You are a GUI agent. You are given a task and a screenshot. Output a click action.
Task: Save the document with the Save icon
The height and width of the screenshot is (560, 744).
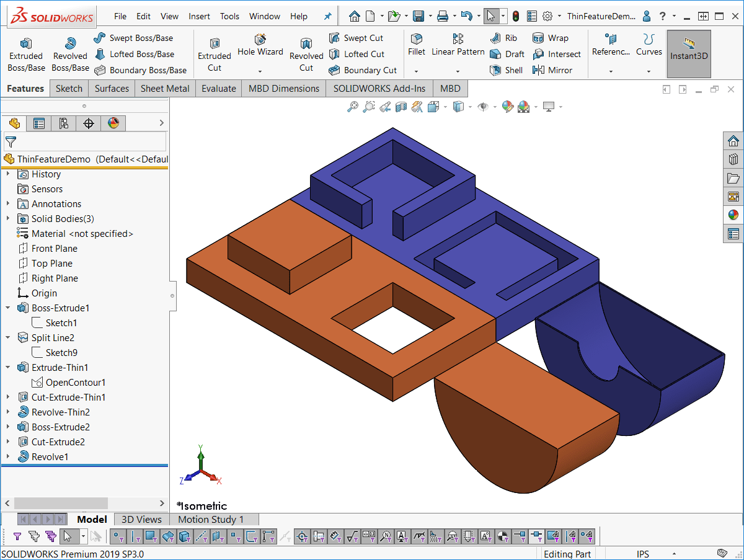click(x=419, y=16)
